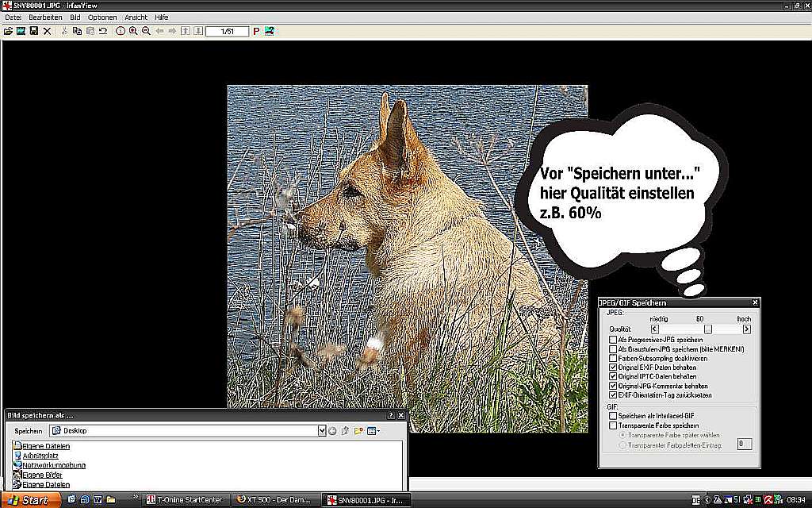The height and width of the screenshot is (508, 812).
Task: Click the floppy disk Save icon
Action: 33,31
